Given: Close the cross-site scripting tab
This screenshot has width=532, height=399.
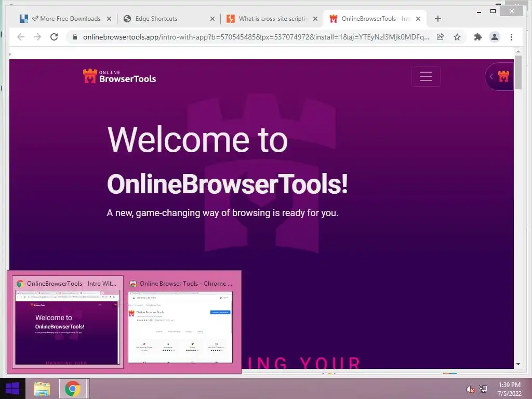Looking at the screenshot, I should point(315,19).
